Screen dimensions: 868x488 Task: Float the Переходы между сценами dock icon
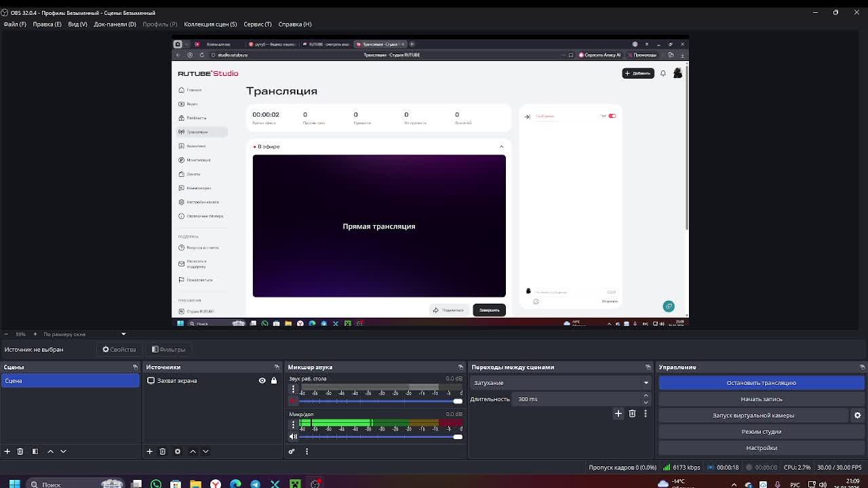pos(648,367)
